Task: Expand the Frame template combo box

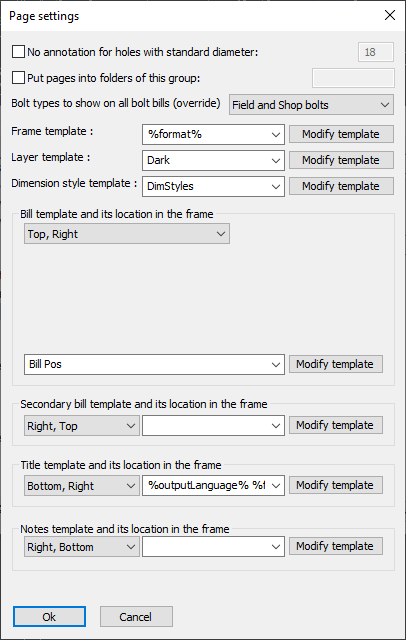Action: click(x=213, y=134)
